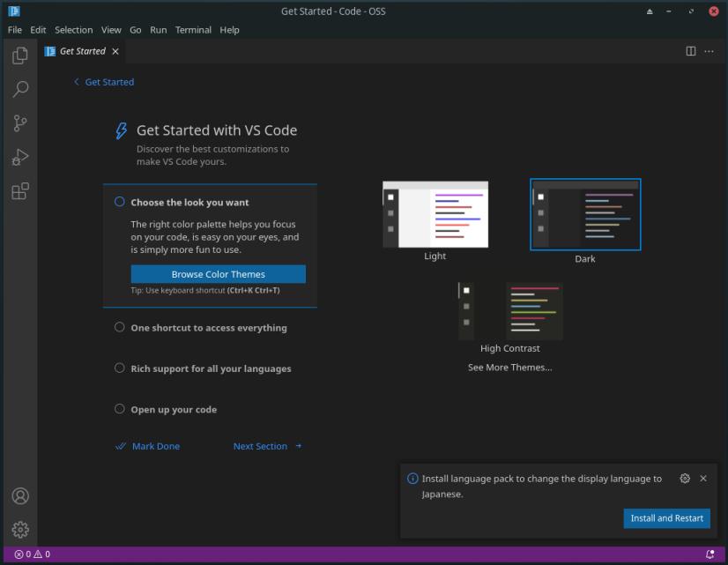Select One shortcut to access everything step
728x565 pixels.
(209, 328)
